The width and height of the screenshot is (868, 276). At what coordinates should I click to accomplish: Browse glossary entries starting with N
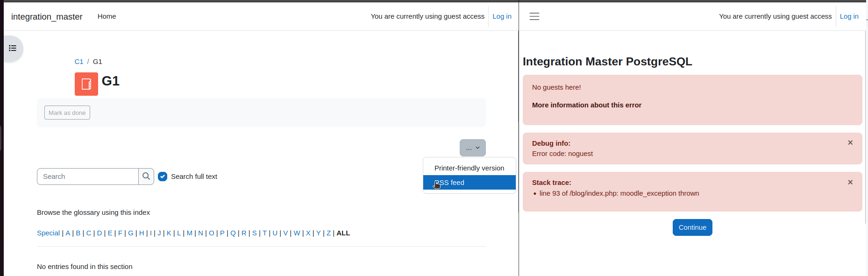coord(200,233)
